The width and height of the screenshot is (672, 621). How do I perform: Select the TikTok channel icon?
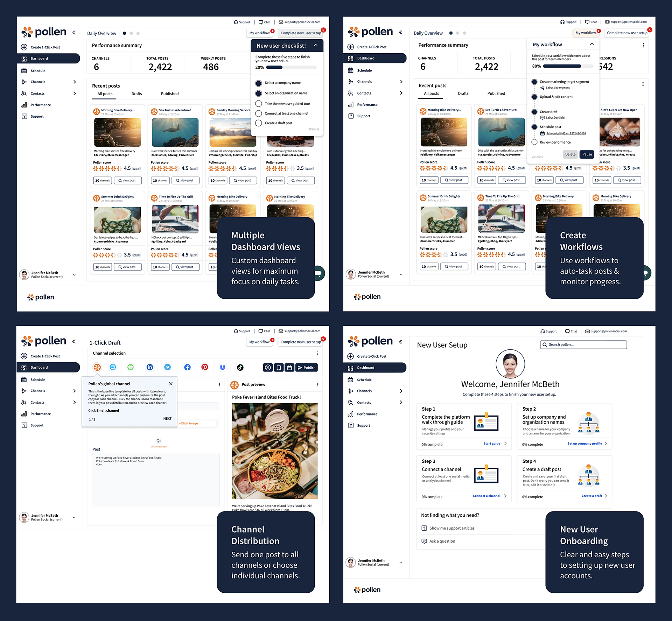[x=240, y=367]
